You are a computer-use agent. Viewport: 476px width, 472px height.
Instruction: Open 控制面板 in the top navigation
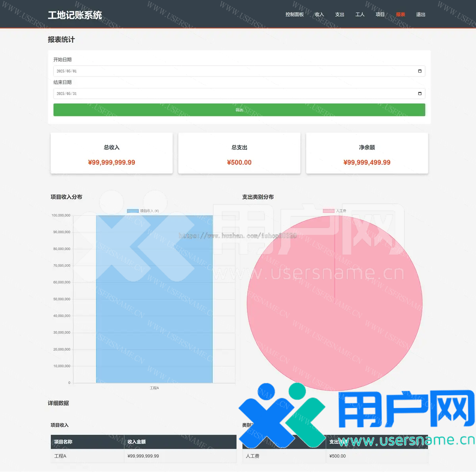tap(294, 15)
